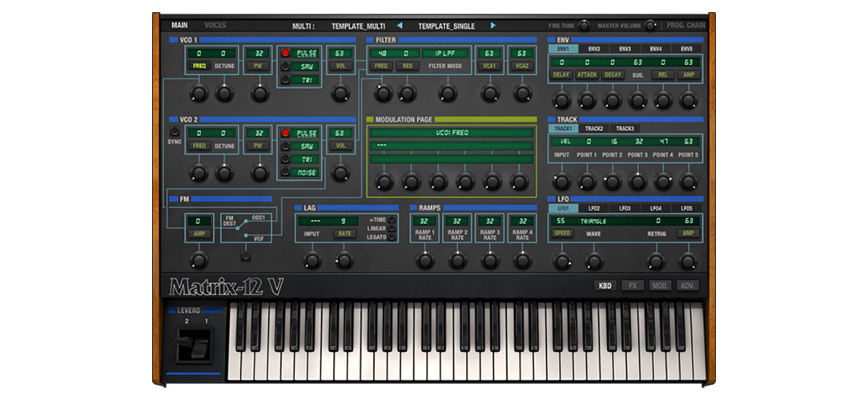Switch to the VOICES tab
This screenshot has height=400, width=868.
tap(215, 26)
